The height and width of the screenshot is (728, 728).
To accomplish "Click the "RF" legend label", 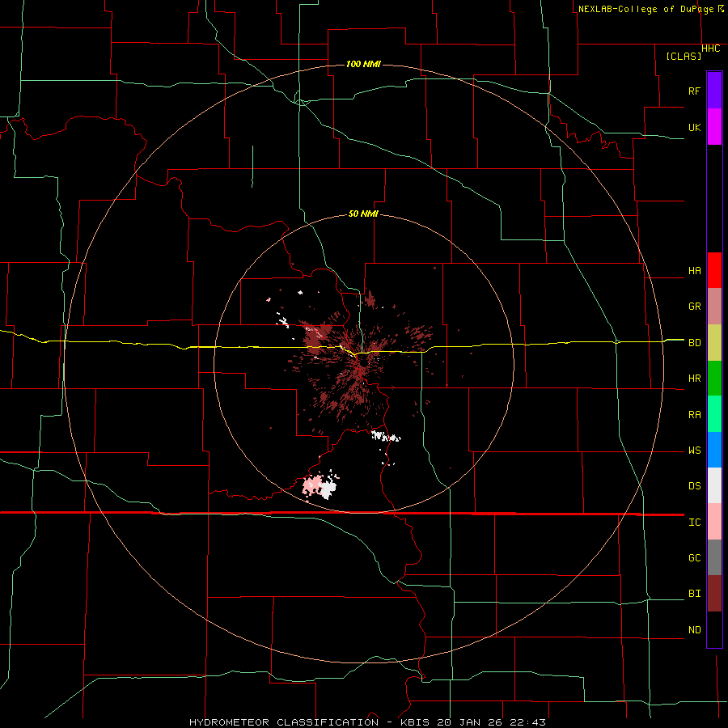I will [x=694, y=91].
